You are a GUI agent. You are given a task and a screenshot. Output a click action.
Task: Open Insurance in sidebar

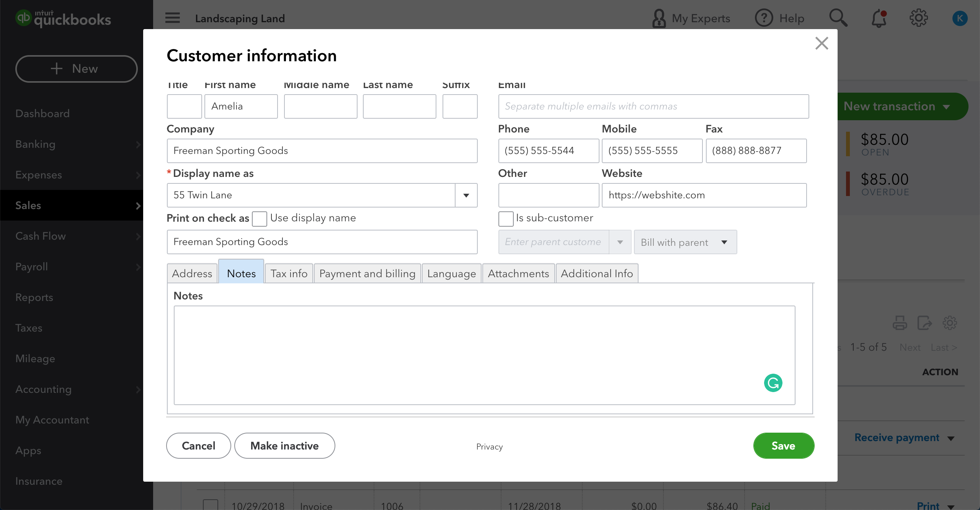click(x=39, y=481)
